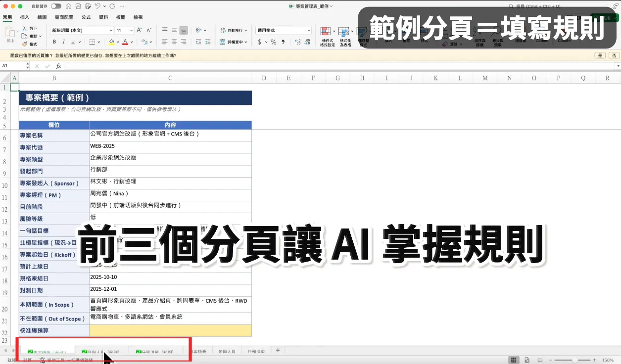Click the Redo icon
Screen dimensions: 621x364
click(112, 6)
